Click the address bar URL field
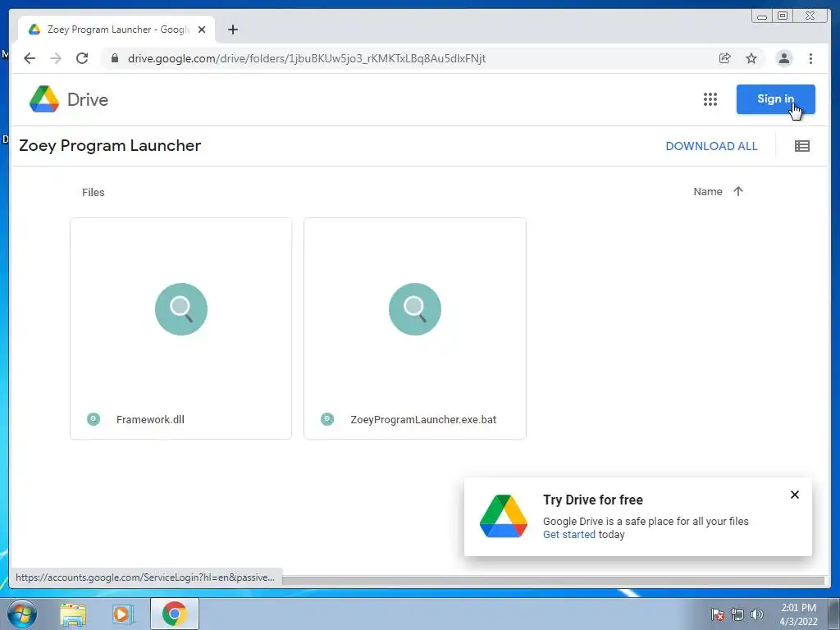This screenshot has height=630, width=840. pyautogui.click(x=307, y=58)
